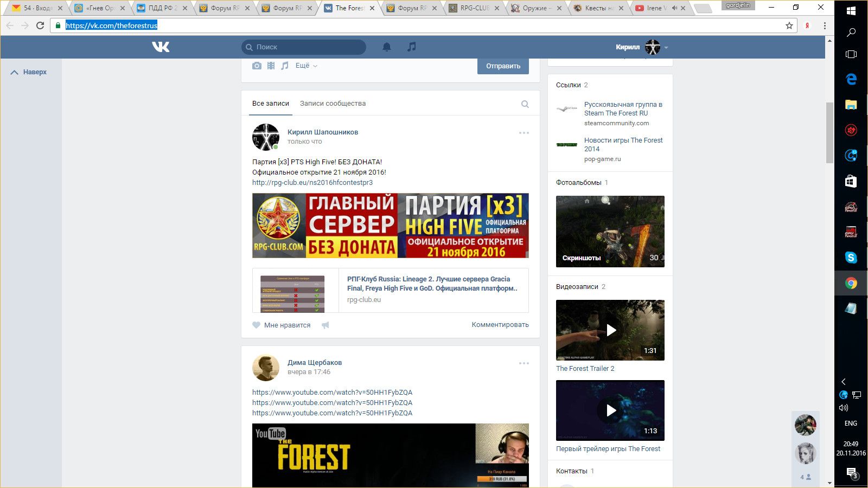Click the VK logo in header
The image size is (868, 488).
pos(161,47)
